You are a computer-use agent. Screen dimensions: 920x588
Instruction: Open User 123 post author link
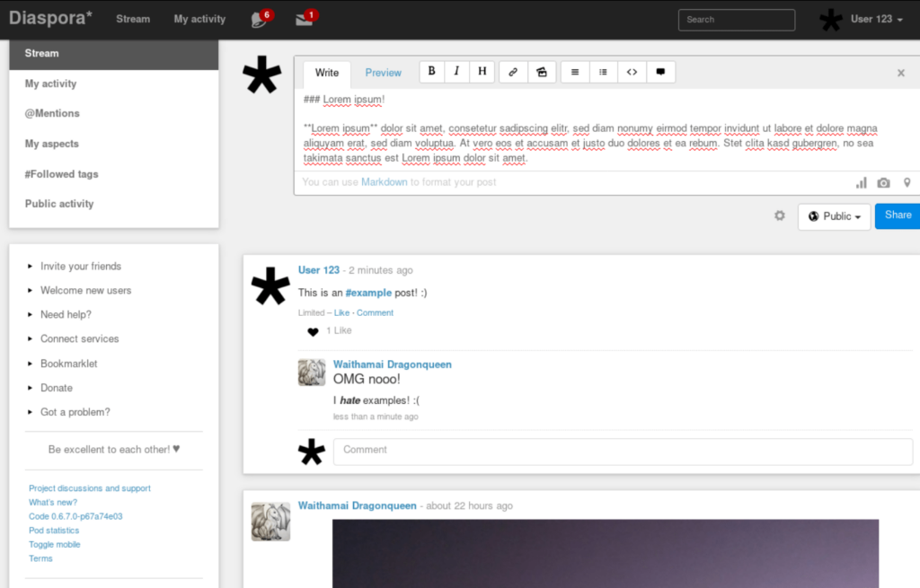coord(319,270)
